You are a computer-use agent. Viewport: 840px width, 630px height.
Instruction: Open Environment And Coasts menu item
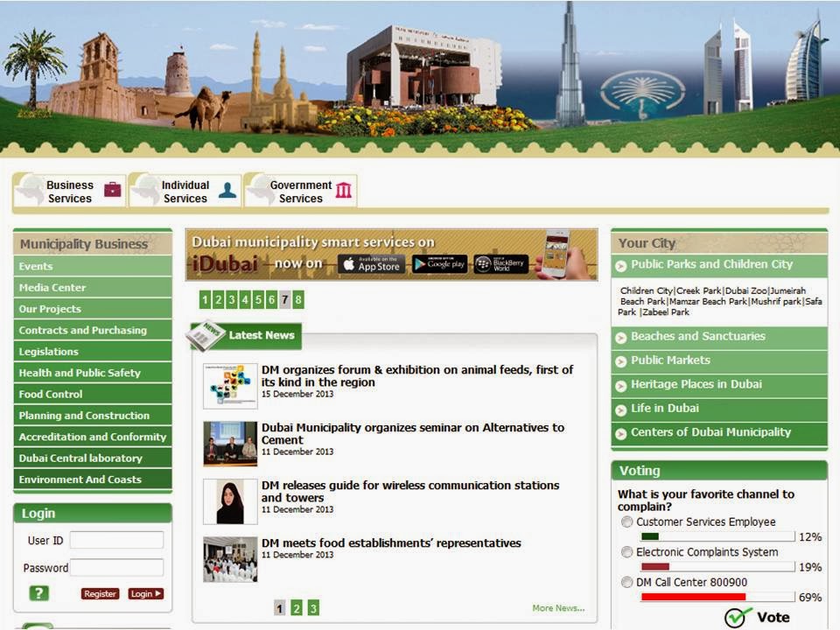pos(93,479)
